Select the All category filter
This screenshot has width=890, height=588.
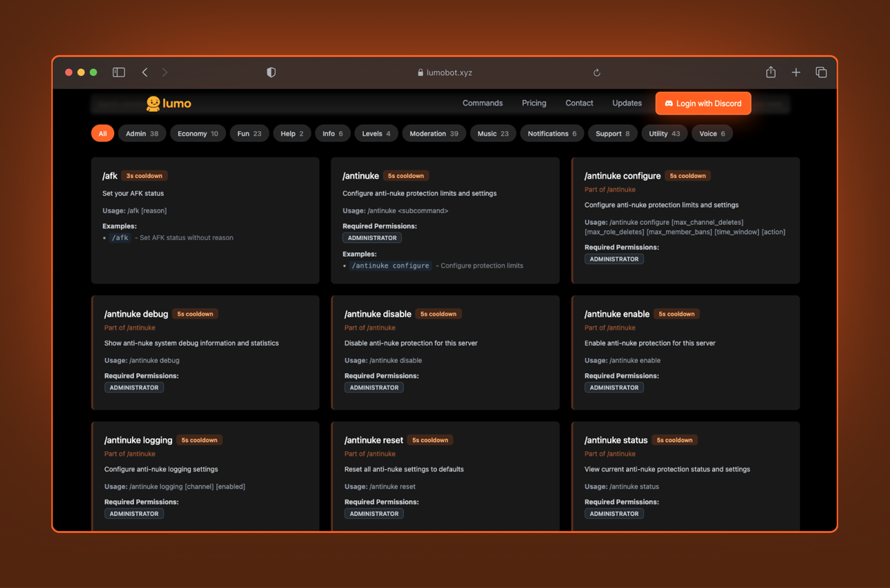click(102, 134)
